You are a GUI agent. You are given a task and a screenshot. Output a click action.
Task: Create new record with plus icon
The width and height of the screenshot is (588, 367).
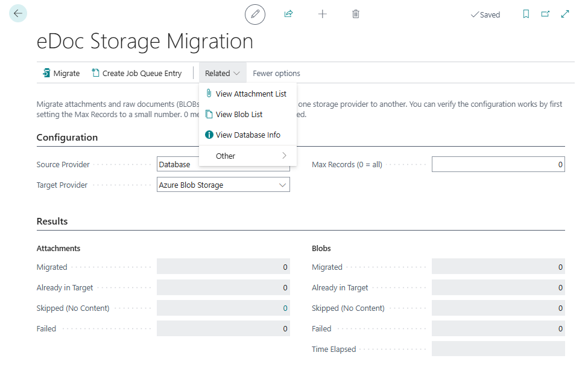(x=322, y=14)
